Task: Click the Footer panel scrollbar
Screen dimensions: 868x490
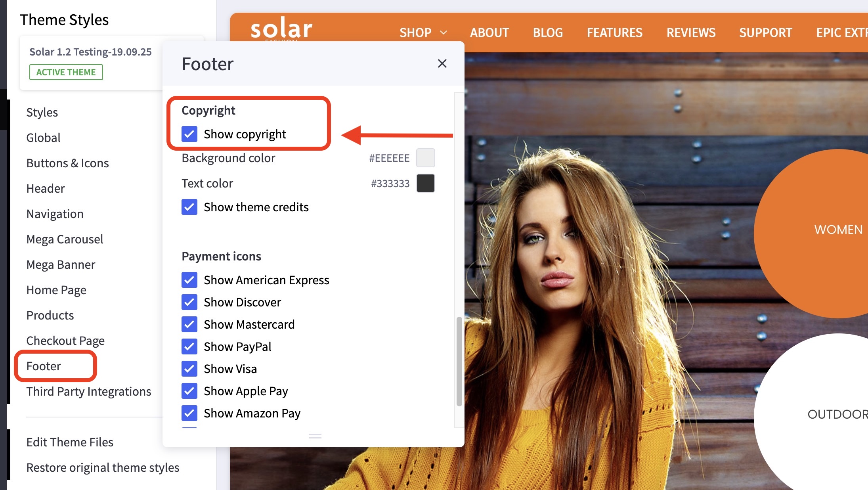Action: click(x=459, y=361)
